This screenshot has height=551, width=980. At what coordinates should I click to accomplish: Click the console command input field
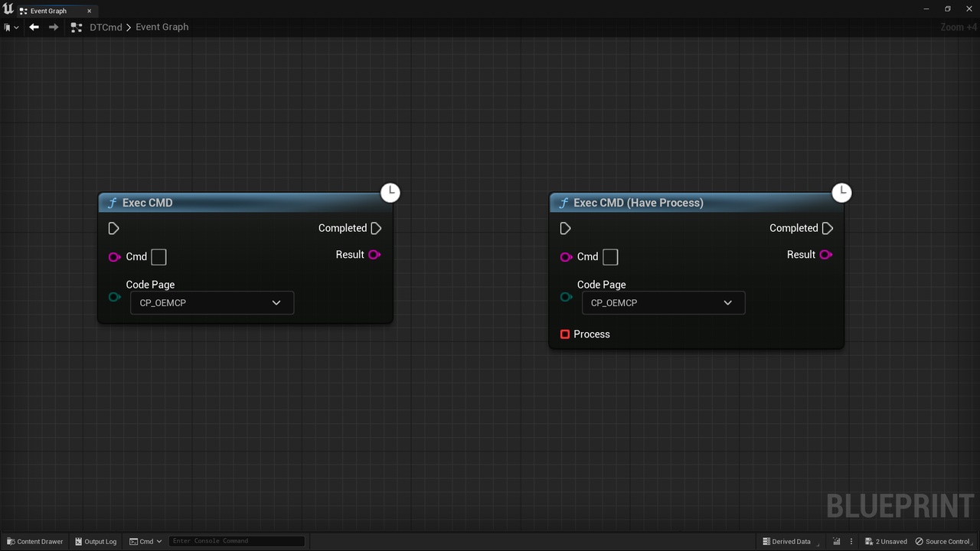click(237, 541)
